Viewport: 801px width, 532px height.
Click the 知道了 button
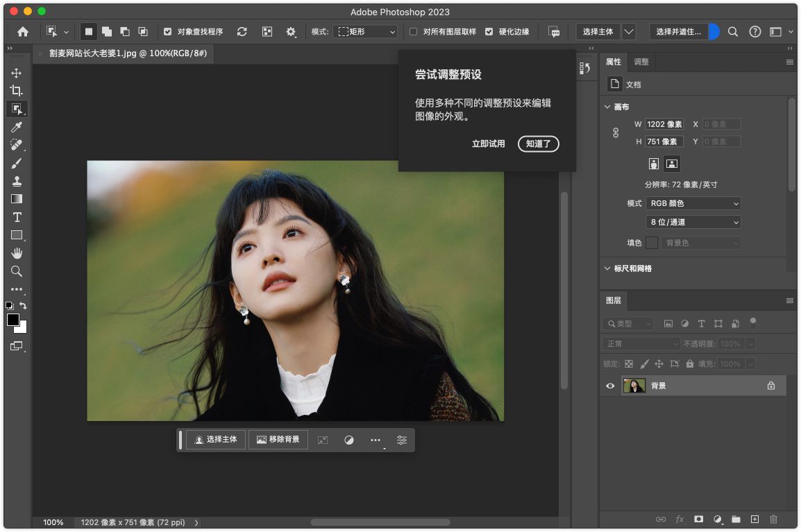(x=538, y=144)
